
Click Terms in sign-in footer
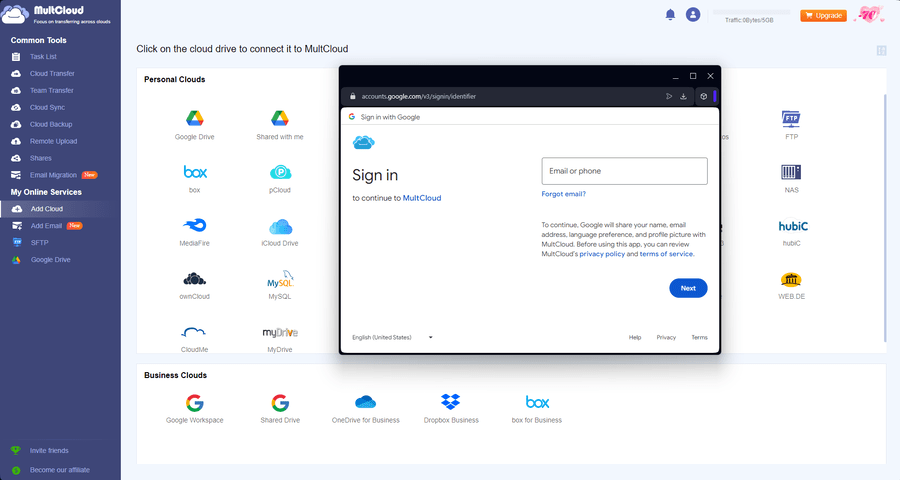[x=699, y=338]
